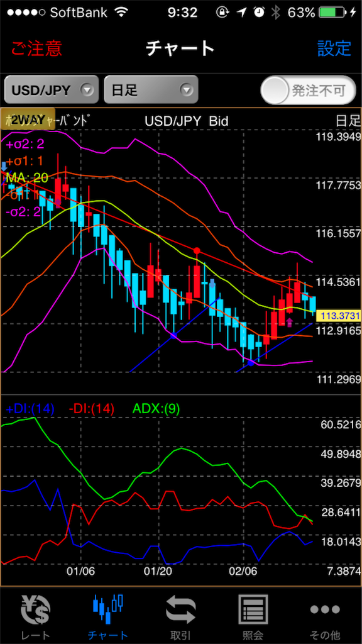This screenshot has width=362, height=644.
Task: Tap the +σ1: 1 indicator label
Action: pyautogui.click(x=25, y=160)
